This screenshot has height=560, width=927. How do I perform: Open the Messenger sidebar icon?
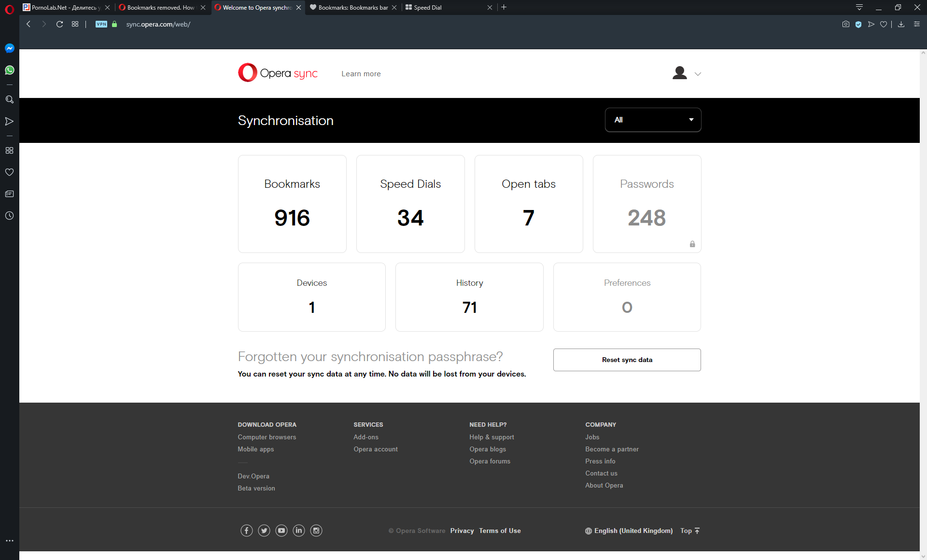pyautogui.click(x=9, y=48)
